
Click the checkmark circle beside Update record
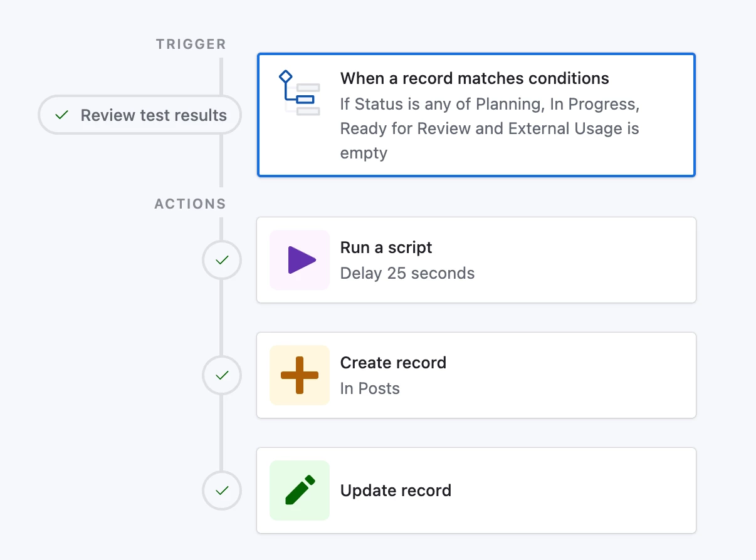click(221, 490)
